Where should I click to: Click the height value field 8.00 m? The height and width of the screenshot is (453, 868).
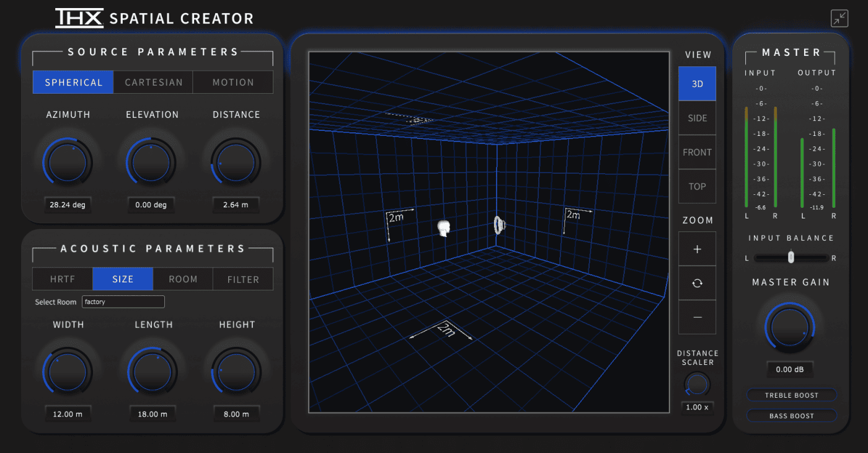[x=236, y=414]
